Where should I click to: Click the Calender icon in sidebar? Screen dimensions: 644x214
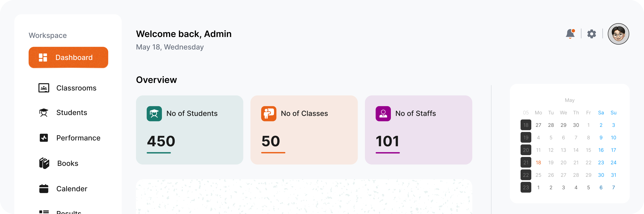click(x=44, y=189)
